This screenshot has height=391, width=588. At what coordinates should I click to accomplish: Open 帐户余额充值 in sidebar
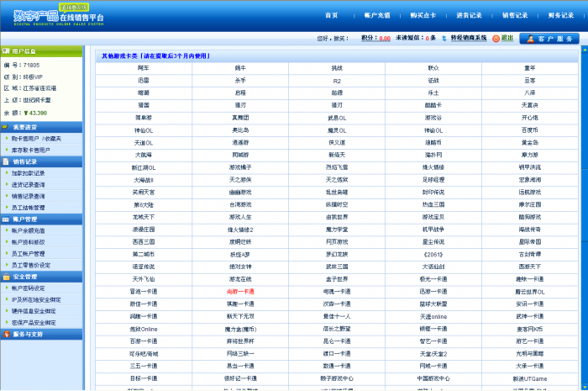point(28,230)
